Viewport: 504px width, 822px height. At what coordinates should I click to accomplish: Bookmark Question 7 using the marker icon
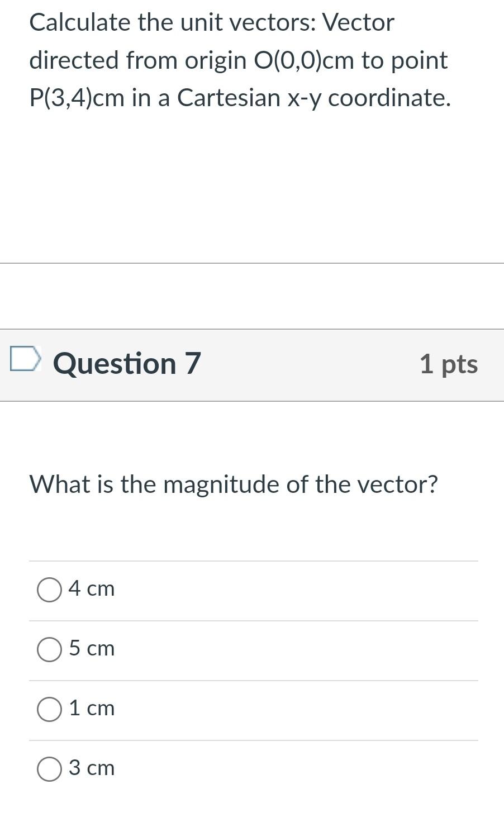(25, 362)
